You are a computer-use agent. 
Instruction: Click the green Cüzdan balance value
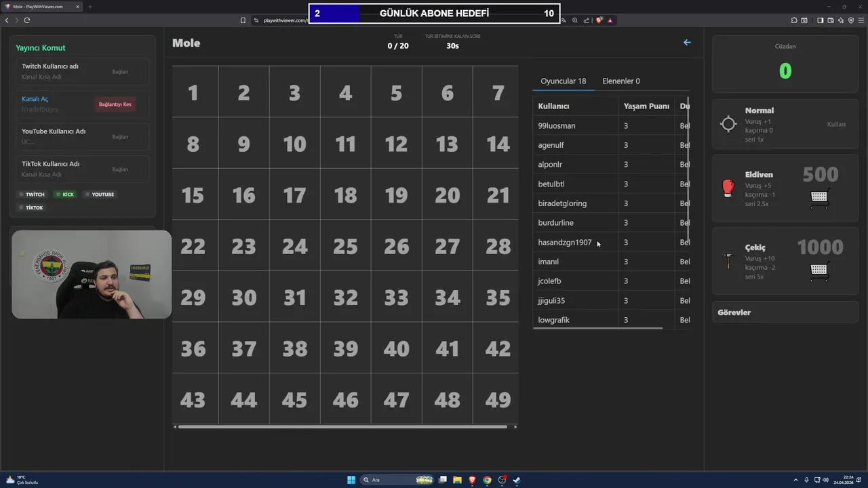tap(785, 71)
